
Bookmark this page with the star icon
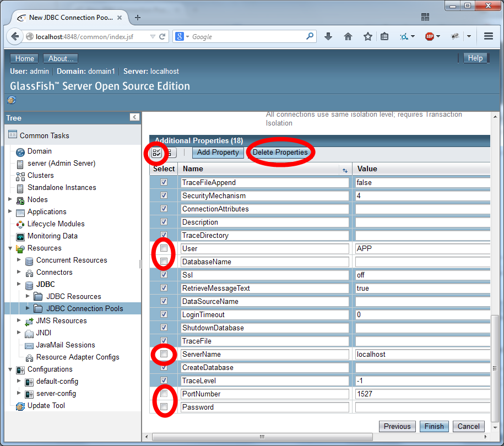367,36
